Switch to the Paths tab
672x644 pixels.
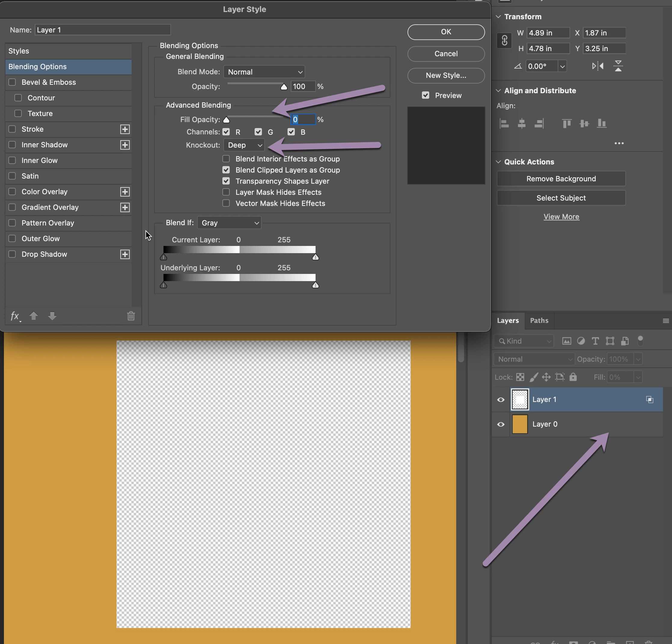[539, 320]
